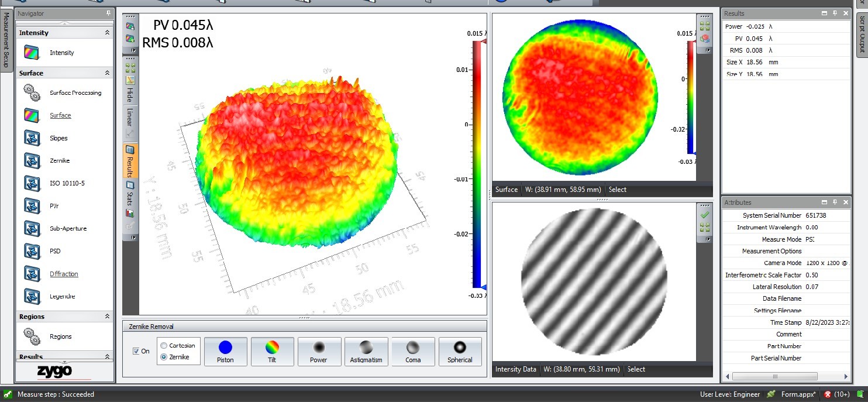Image resolution: width=868 pixels, height=402 pixels.
Task: Toggle the Linear tab on 3D plot toolbar
Action: [x=130, y=117]
